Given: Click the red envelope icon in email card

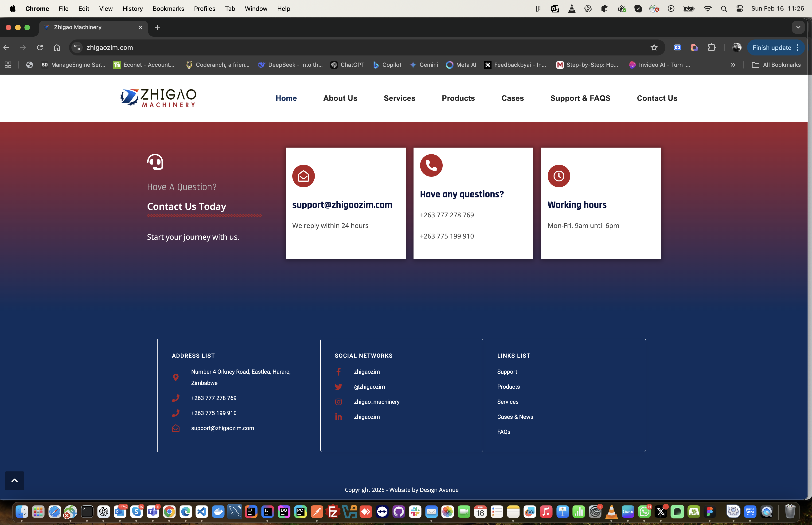Looking at the screenshot, I should point(303,176).
